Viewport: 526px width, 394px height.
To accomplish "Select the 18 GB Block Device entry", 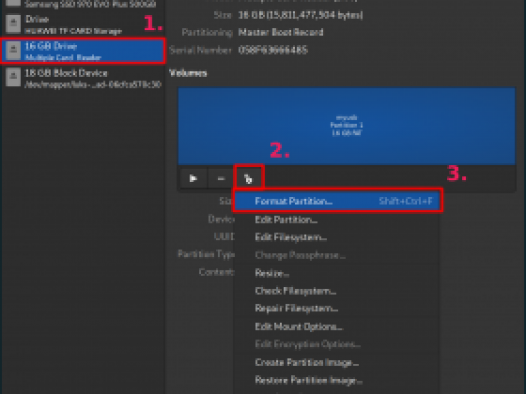I will (x=83, y=78).
